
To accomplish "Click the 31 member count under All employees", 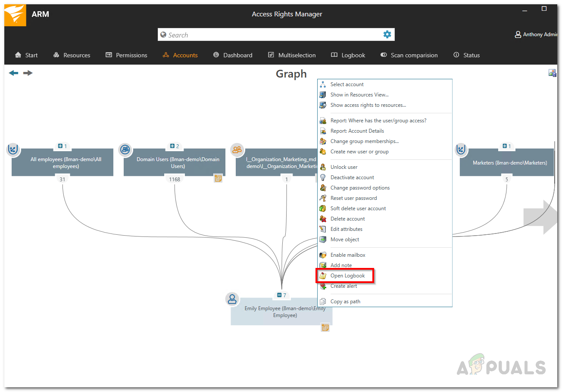I will pyautogui.click(x=62, y=179).
